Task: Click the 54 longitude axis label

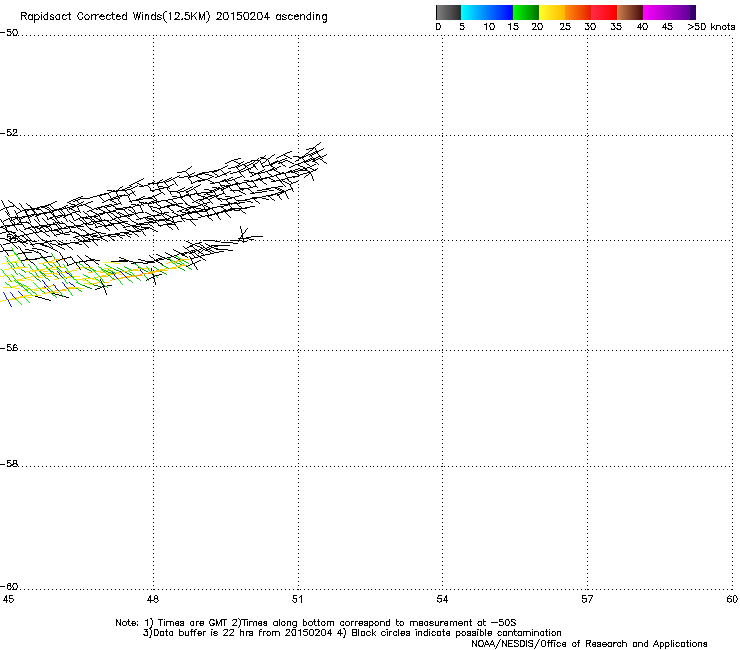Action: tap(442, 599)
